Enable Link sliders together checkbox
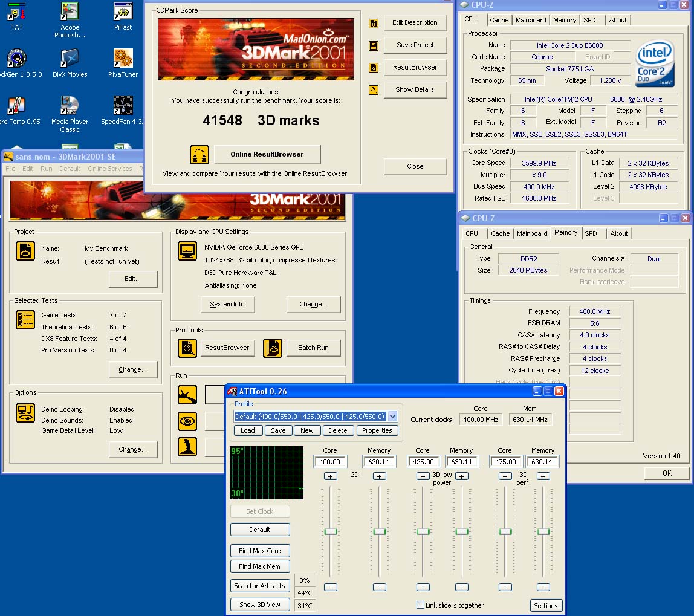The width and height of the screenshot is (694, 616). click(421, 605)
